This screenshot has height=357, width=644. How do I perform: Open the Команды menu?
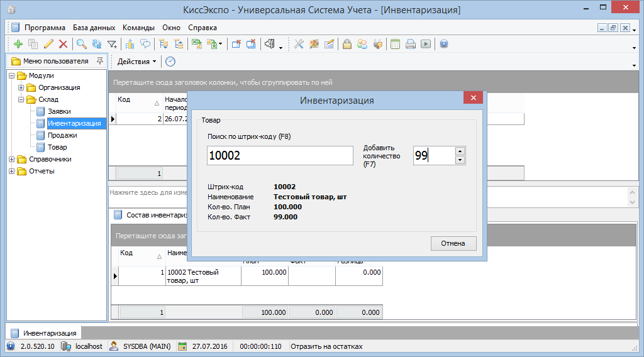(138, 28)
